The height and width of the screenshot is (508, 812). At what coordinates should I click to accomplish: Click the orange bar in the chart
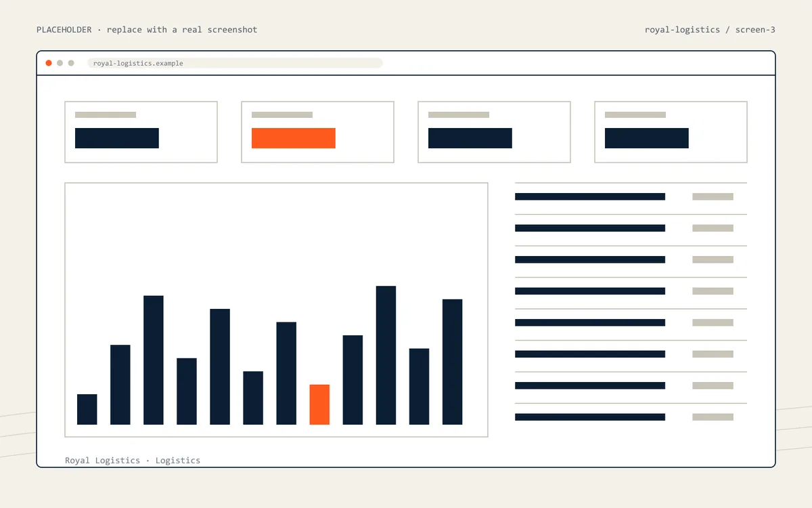(x=319, y=404)
